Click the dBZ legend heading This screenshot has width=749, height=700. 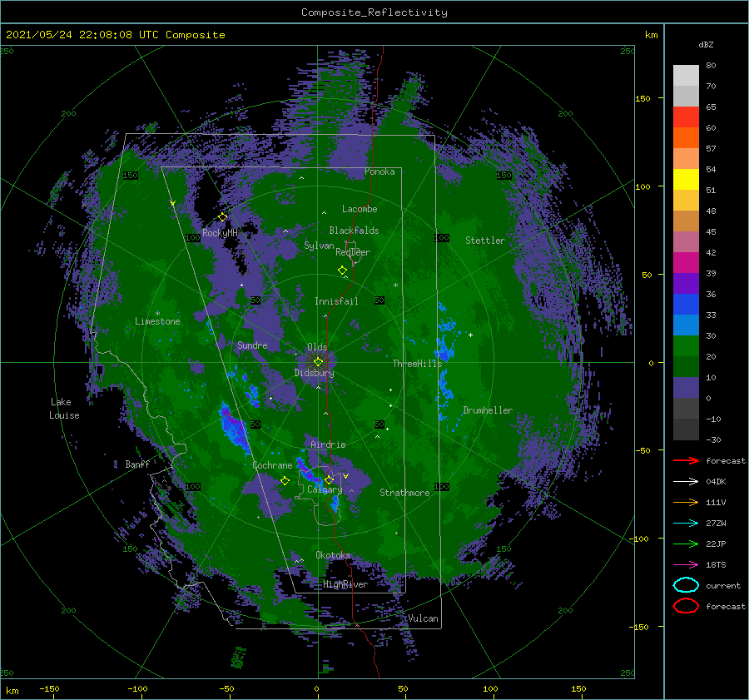tap(706, 44)
